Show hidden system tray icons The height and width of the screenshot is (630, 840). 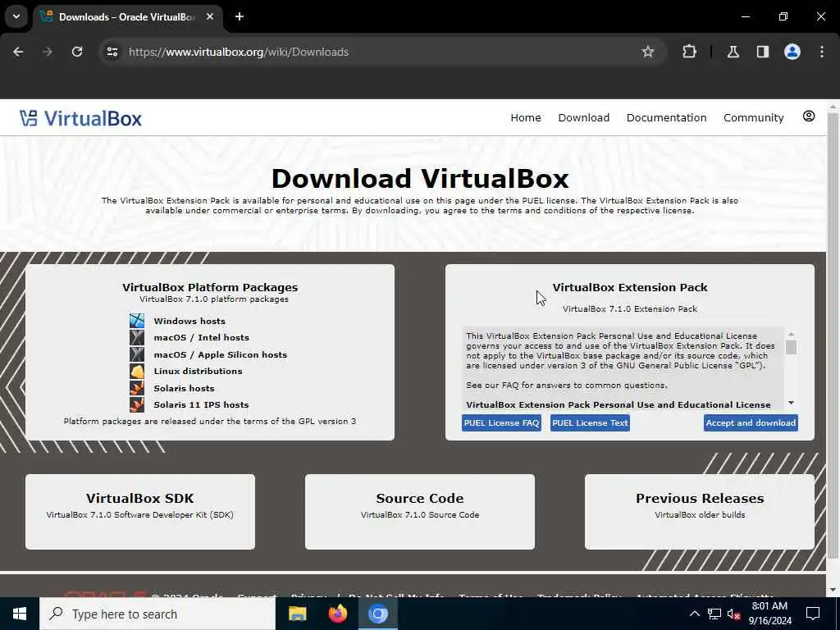[x=694, y=614]
